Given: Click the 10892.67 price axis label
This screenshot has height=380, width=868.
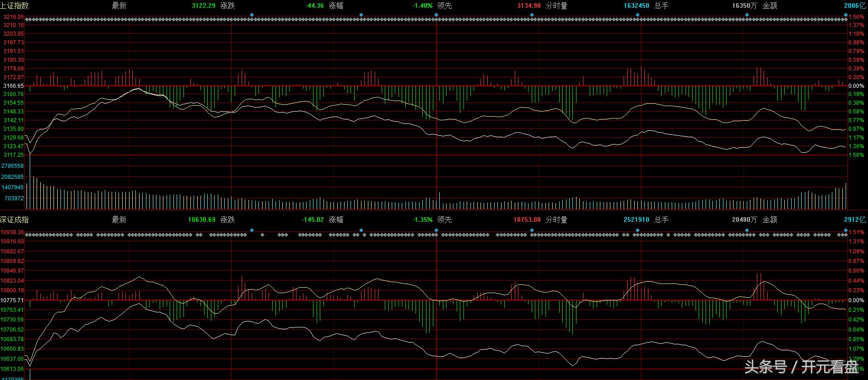Looking at the screenshot, I should pos(12,252).
